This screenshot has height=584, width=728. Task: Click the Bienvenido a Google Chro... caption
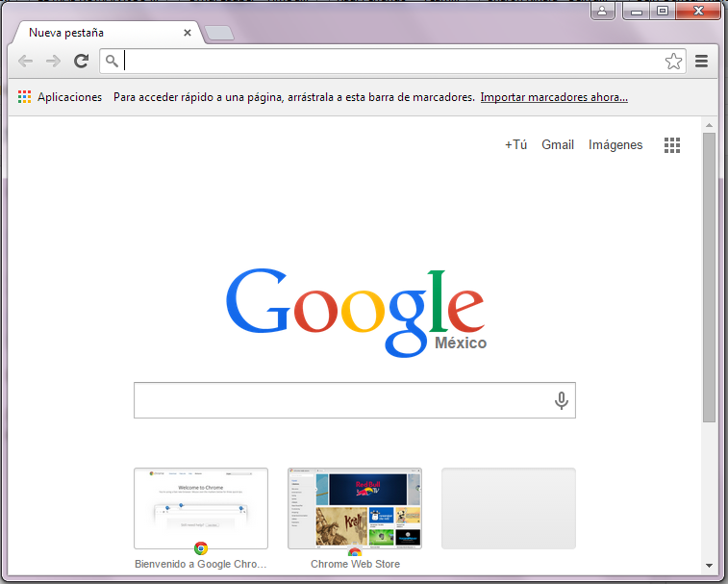pos(201,564)
